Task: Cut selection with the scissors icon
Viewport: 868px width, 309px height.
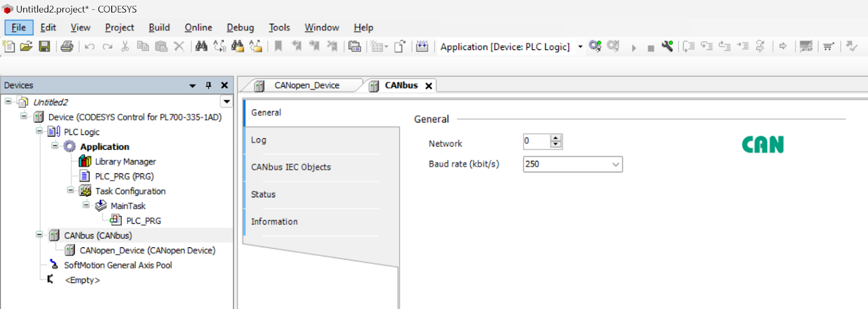Action: point(125,46)
